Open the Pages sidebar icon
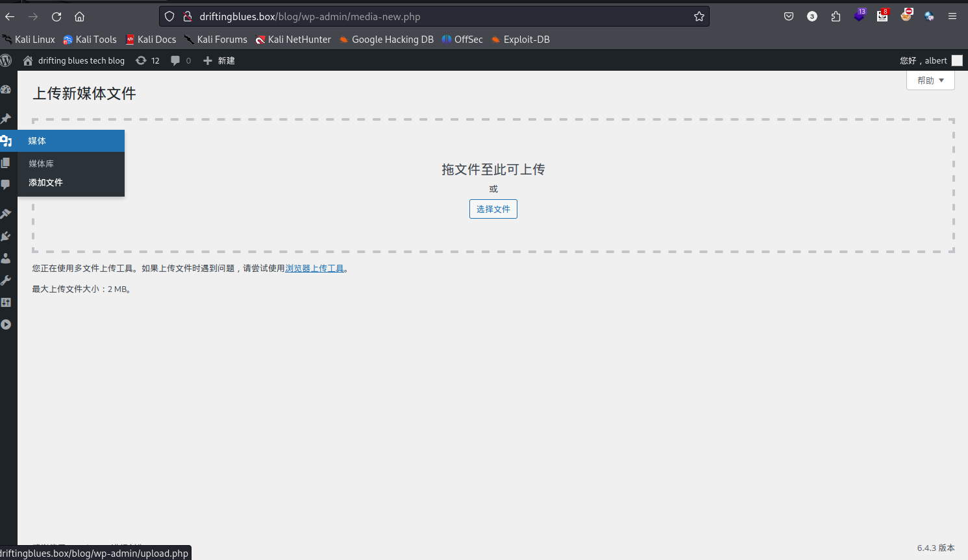The image size is (968, 560). click(x=6, y=163)
